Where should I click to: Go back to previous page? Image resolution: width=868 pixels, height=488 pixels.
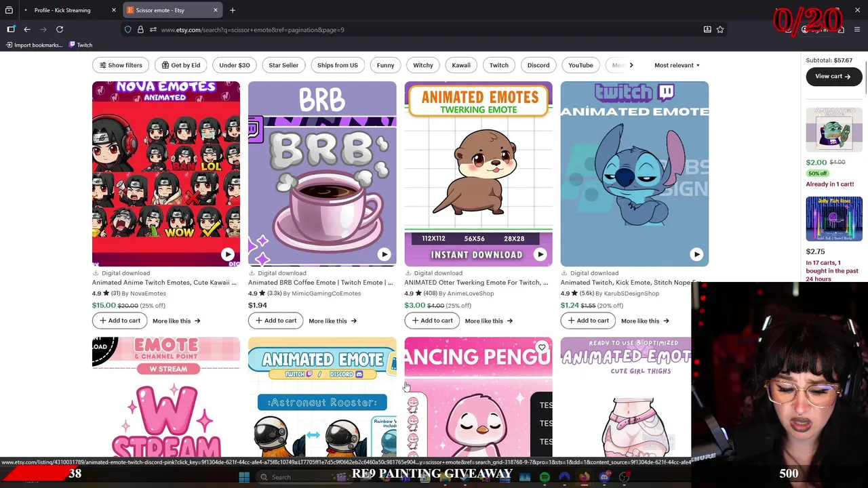27,29
